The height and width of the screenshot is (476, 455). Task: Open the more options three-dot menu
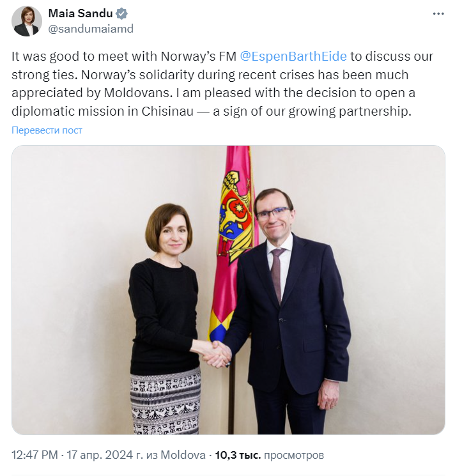[x=438, y=13]
